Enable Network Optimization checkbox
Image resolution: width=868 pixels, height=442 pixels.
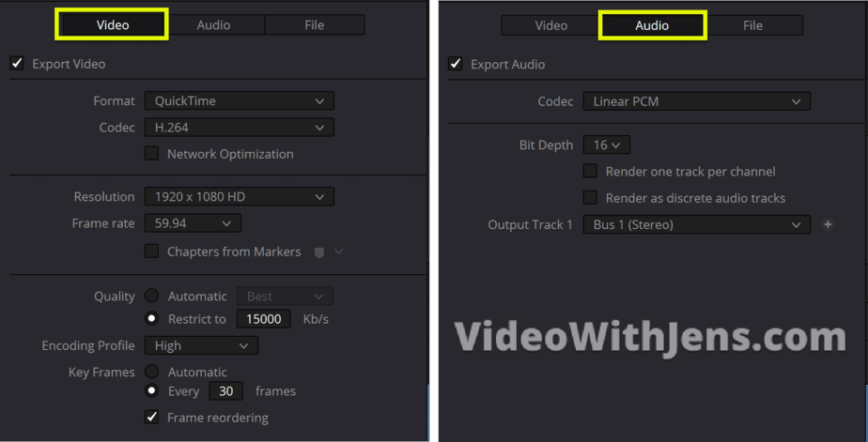click(x=151, y=153)
